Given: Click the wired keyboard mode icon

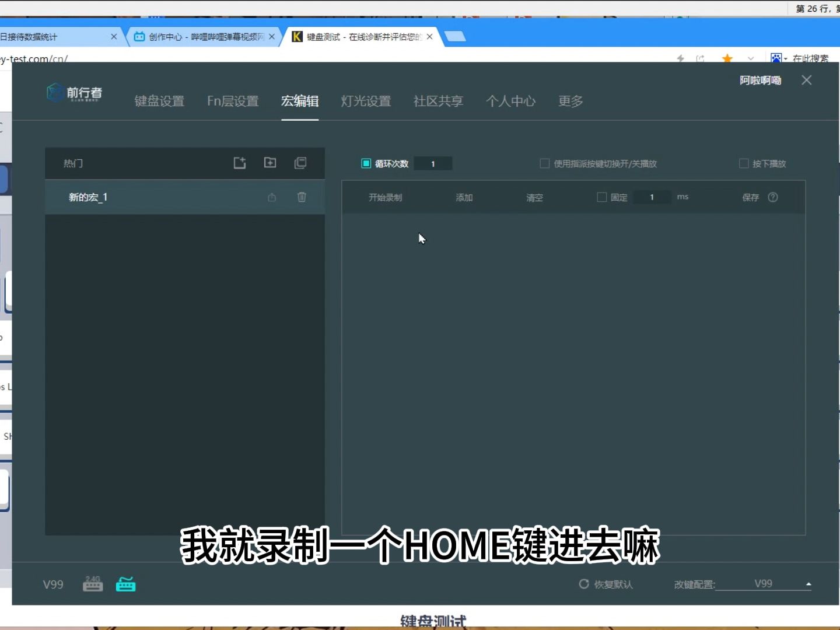Looking at the screenshot, I should [x=125, y=583].
